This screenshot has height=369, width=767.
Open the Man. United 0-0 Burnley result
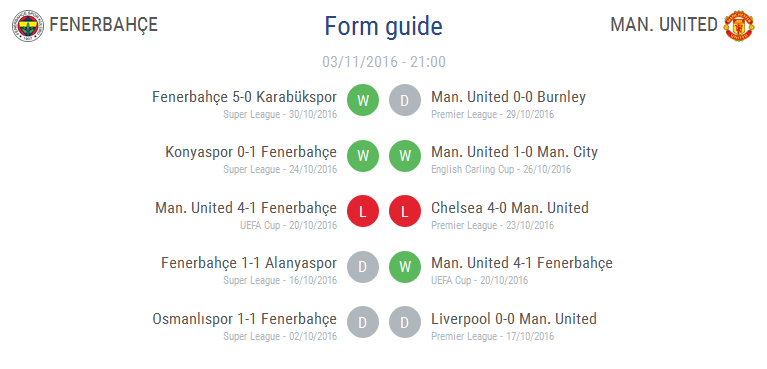coord(508,97)
